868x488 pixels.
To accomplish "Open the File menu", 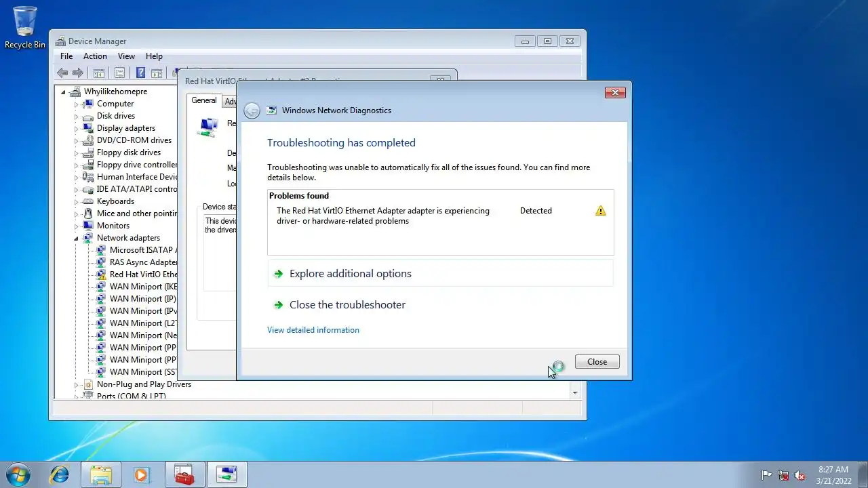I will coord(66,56).
